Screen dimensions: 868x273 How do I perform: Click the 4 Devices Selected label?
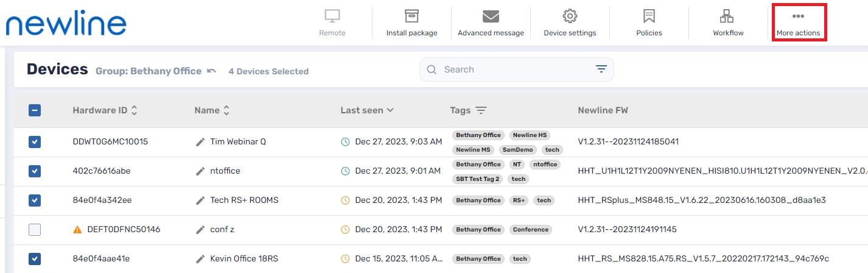268,71
